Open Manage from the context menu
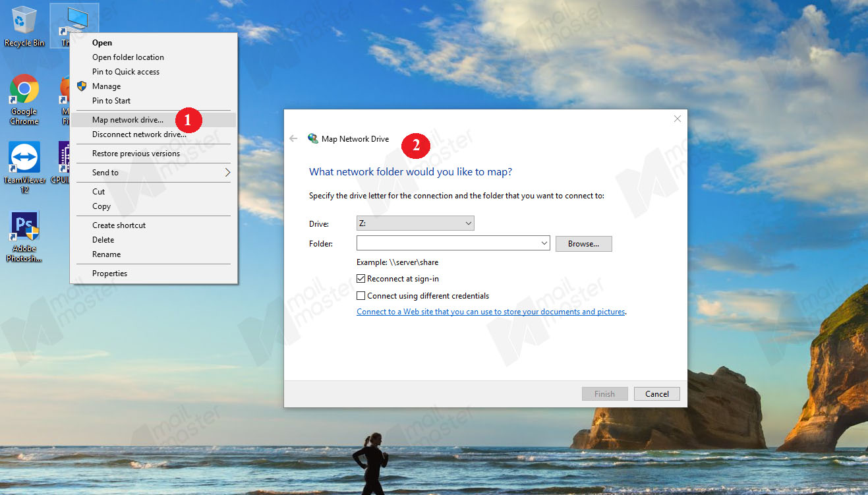868x495 pixels. [x=154, y=86]
